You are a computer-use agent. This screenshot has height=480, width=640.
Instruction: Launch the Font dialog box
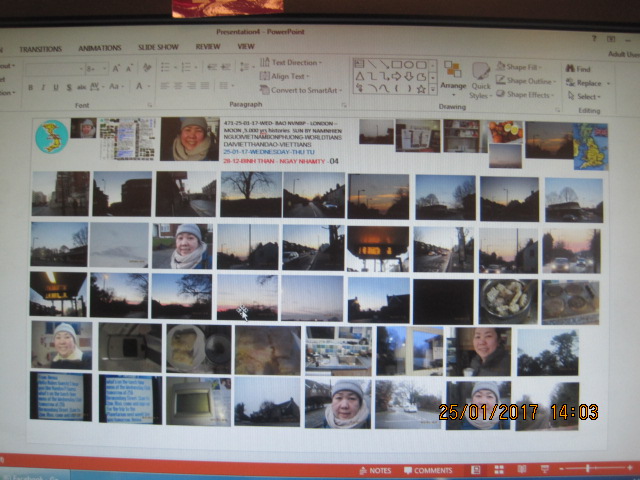tap(150, 105)
